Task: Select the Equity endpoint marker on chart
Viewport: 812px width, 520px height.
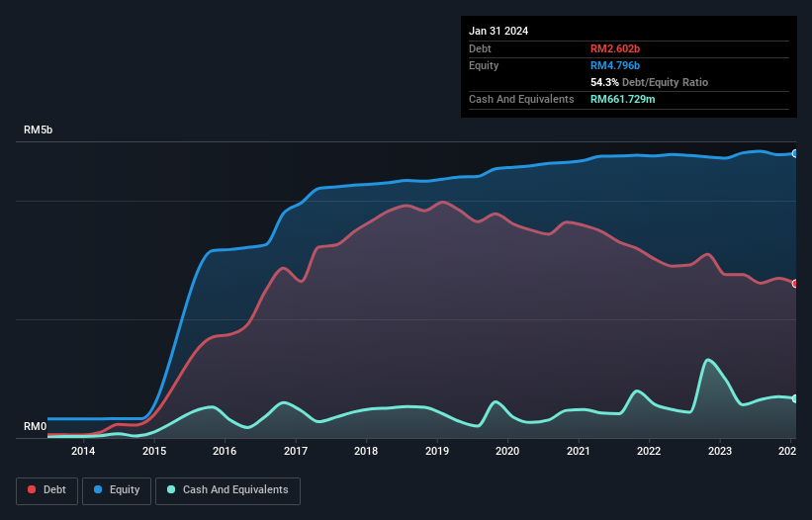Action: coord(795,153)
